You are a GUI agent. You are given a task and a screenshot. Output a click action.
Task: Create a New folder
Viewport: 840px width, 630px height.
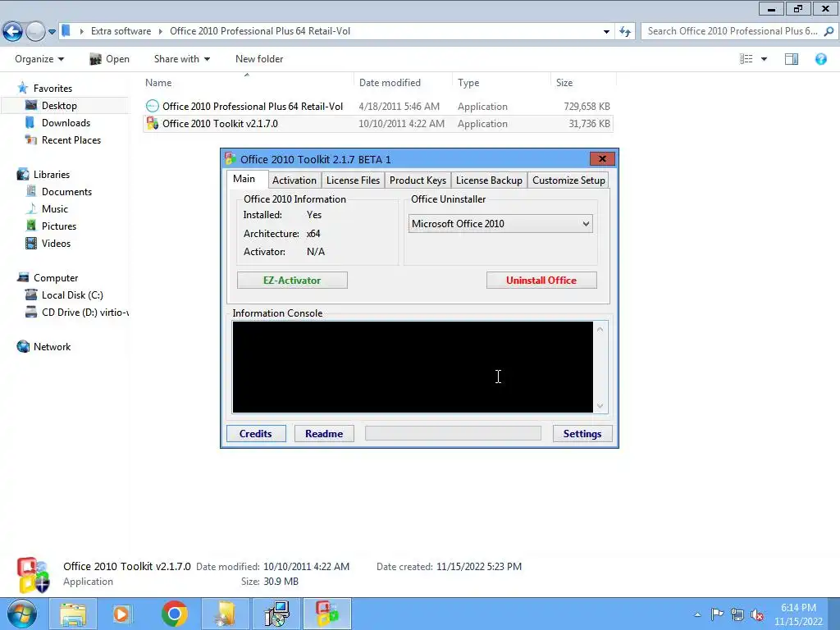pos(259,59)
